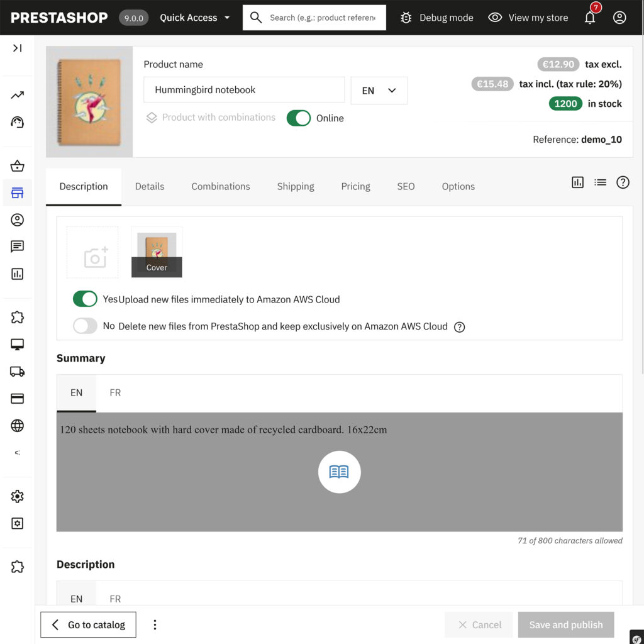This screenshot has height=644, width=644.
Task: Switch to the Description tab
Action: pos(84,186)
